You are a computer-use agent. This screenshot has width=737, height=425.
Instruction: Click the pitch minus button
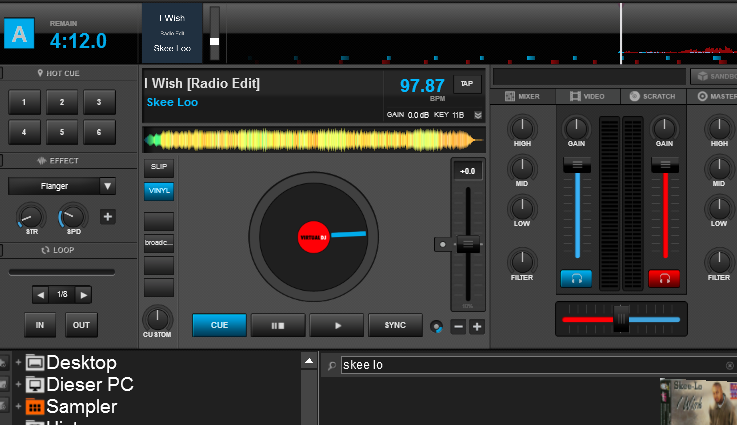458,326
